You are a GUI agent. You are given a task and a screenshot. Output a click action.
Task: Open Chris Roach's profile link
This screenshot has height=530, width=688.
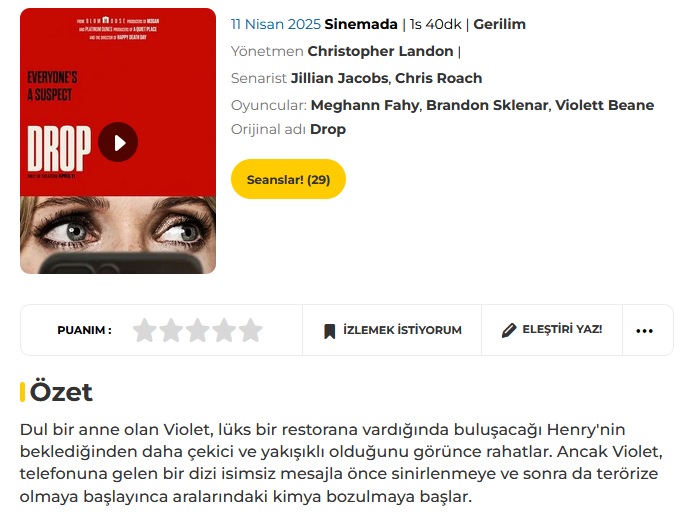[x=438, y=78]
